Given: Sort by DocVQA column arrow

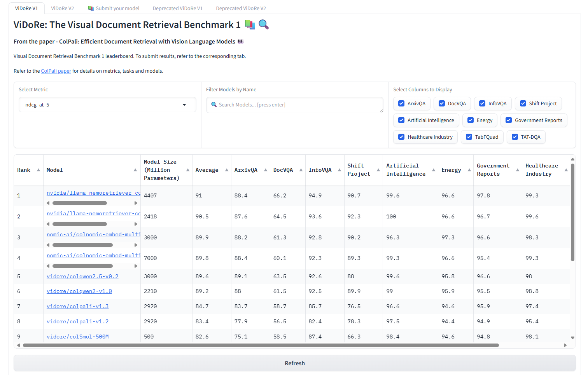Looking at the screenshot, I should pyautogui.click(x=301, y=170).
